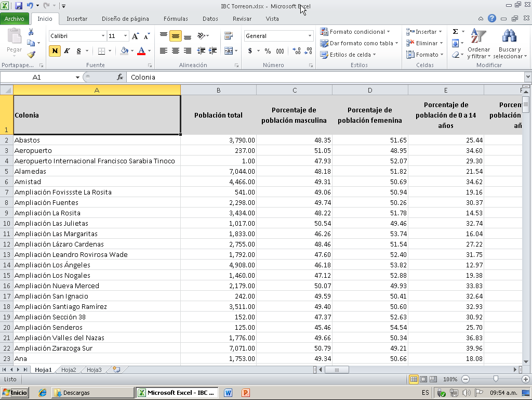Toggle center horizontal alignment

coord(176,51)
